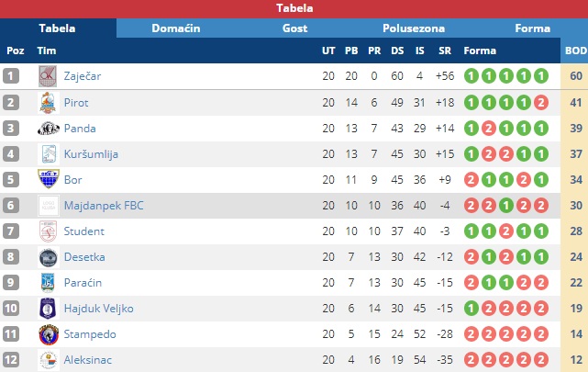Open the Kuršumlija team link
Viewport: 588px width, 372px height.
point(91,154)
